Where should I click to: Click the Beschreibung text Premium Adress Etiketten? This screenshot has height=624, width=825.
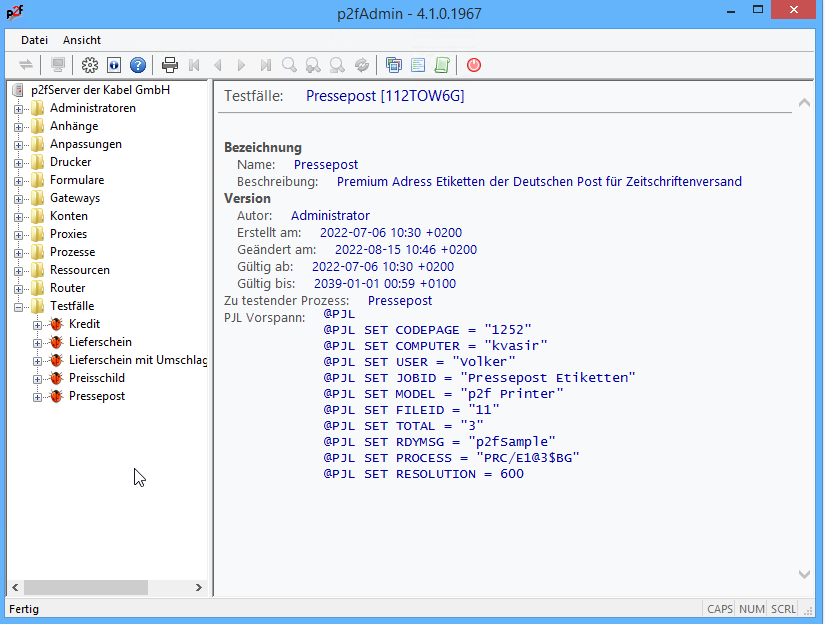pos(539,182)
